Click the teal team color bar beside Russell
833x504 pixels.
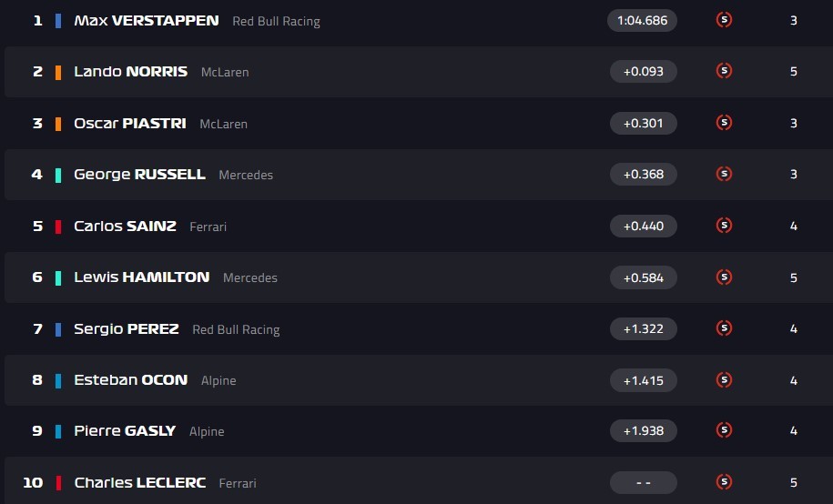click(x=58, y=175)
